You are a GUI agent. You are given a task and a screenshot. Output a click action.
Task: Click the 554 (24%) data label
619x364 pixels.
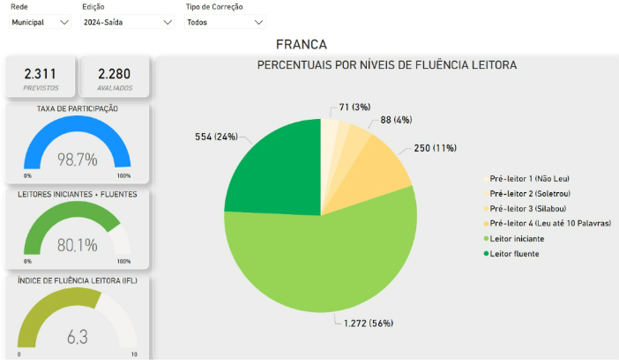tap(215, 137)
